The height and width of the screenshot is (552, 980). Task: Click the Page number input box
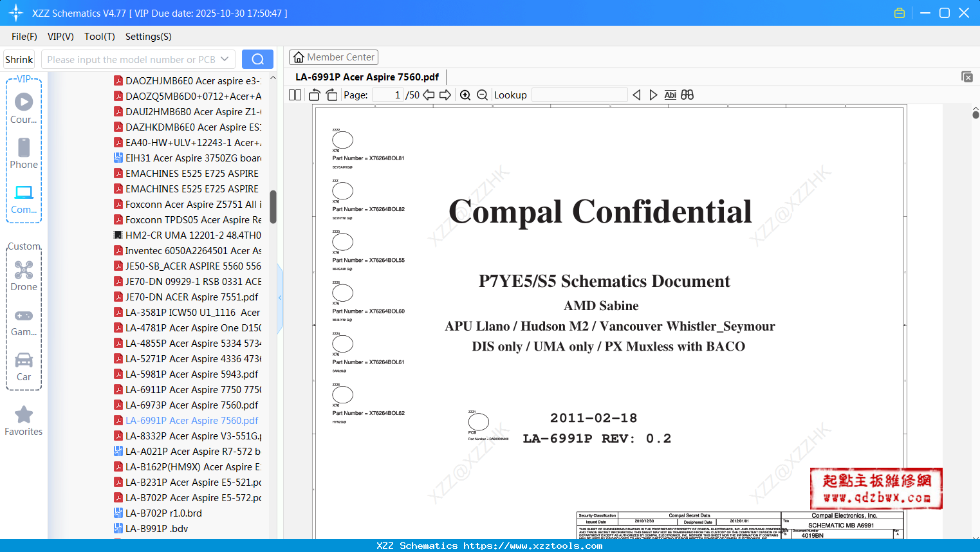tap(388, 95)
